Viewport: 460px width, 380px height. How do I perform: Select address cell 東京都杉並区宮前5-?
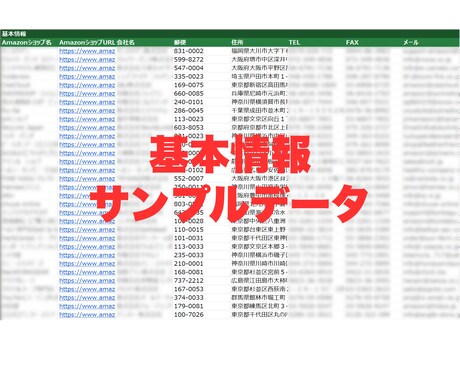tap(259, 272)
